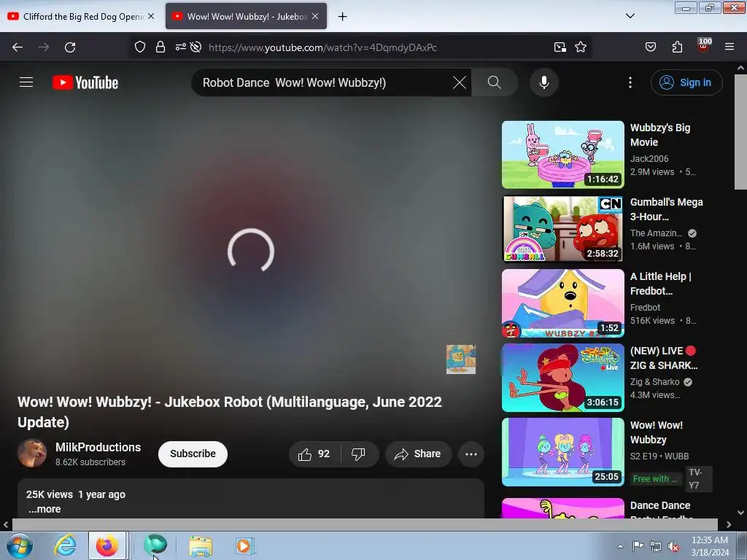Open Firefox extensions puzzle icon
The height and width of the screenshot is (560, 747).
(x=678, y=47)
